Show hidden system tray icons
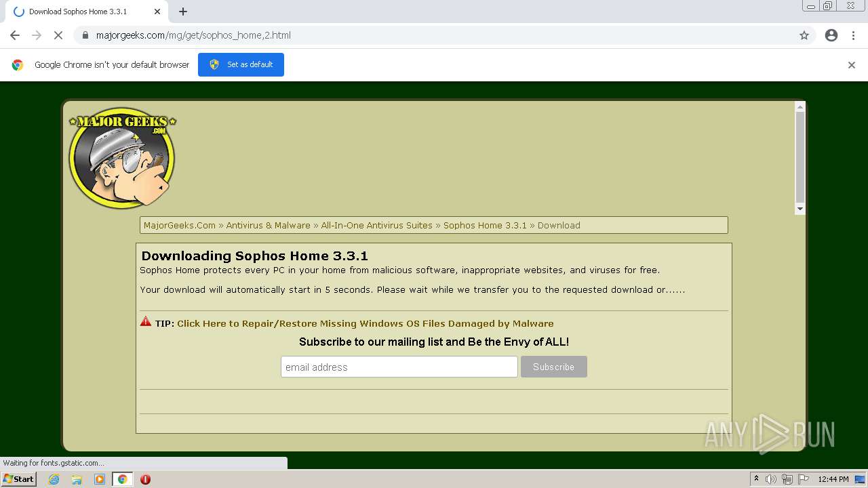 (756, 479)
